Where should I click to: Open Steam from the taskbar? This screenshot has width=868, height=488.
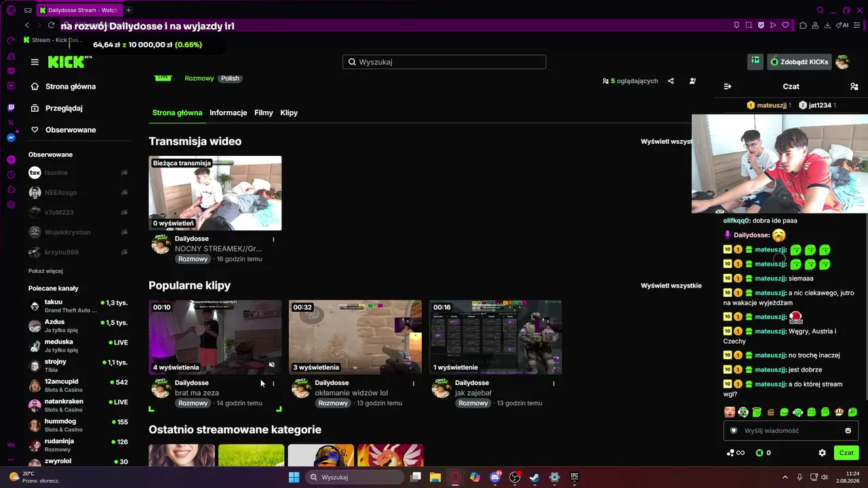(534, 477)
